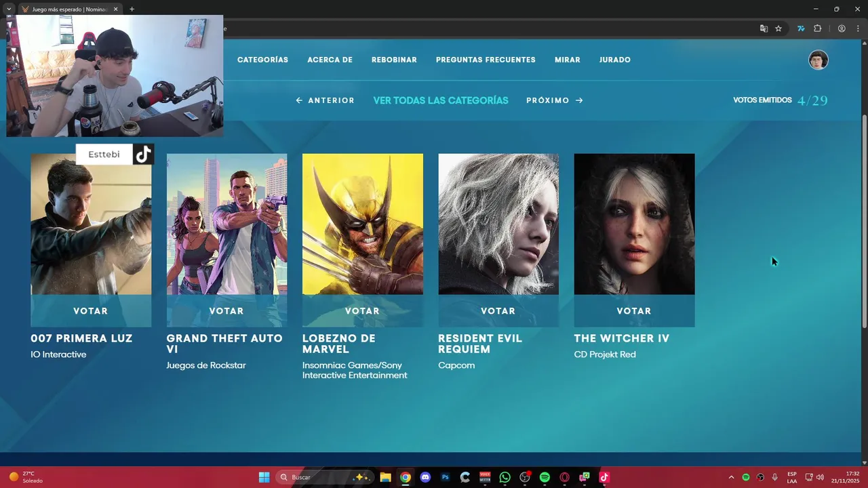Open the CATEGORÍAS menu
868x488 pixels.
(x=262, y=60)
